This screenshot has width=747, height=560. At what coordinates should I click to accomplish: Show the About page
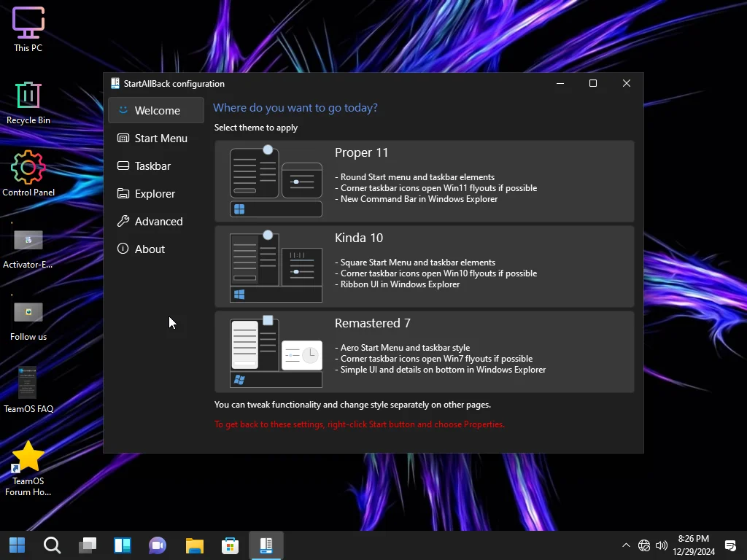tap(156, 249)
